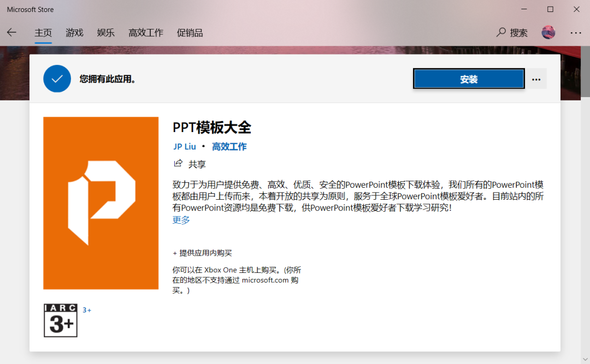Click the blue 安装 button
The image size is (590, 364).
[469, 79]
